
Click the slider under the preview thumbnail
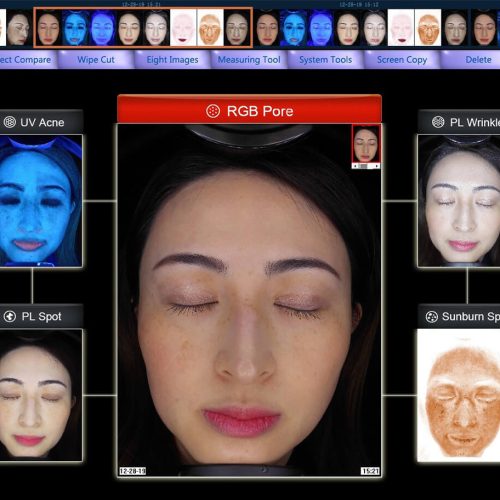366,166
